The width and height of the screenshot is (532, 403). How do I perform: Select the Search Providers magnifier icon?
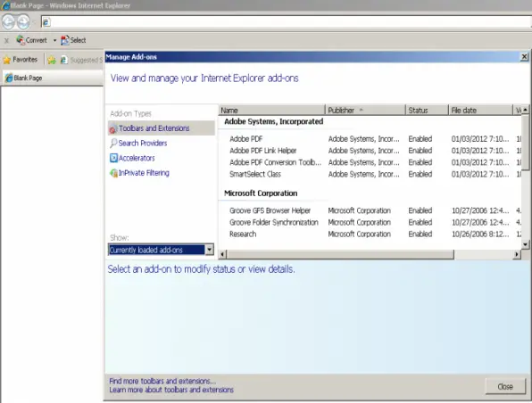113,143
